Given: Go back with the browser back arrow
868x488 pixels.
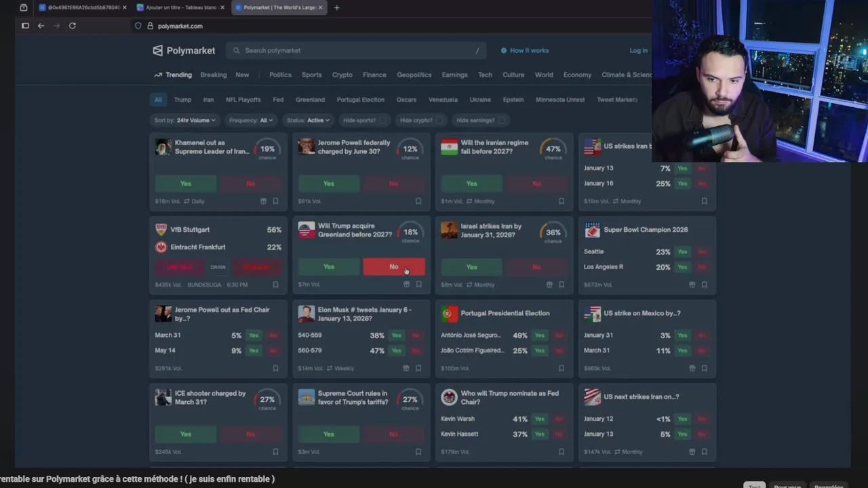Looking at the screenshot, I should click(x=41, y=26).
